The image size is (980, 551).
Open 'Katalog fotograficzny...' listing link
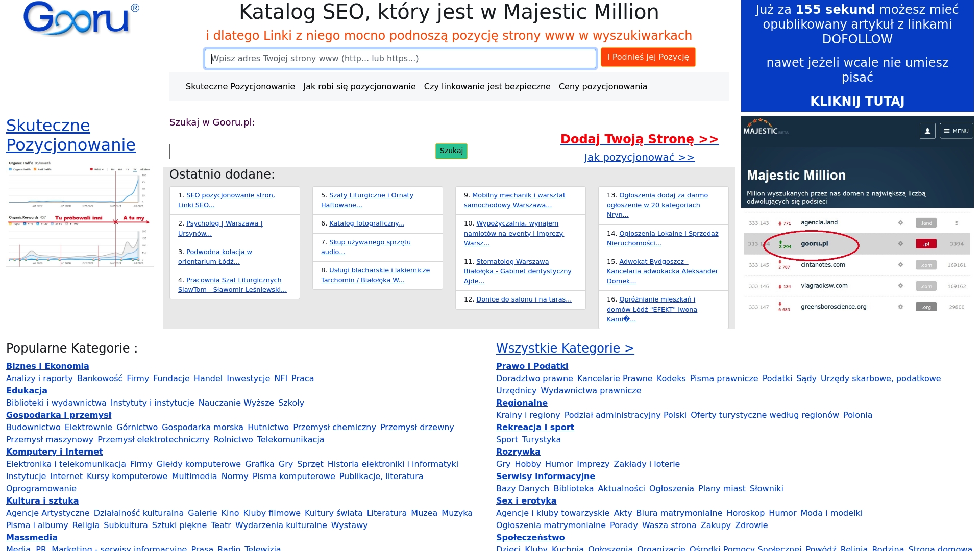tap(366, 223)
